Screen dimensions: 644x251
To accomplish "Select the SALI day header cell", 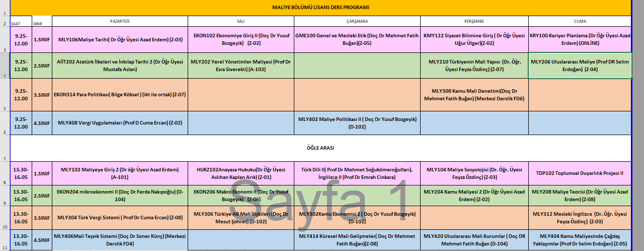I will [x=241, y=21].
